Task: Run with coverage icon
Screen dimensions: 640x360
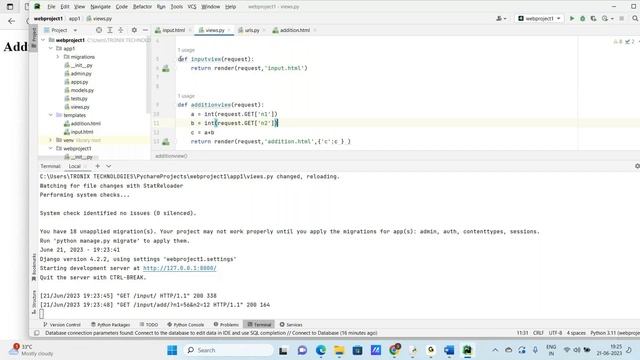Action: point(593,18)
